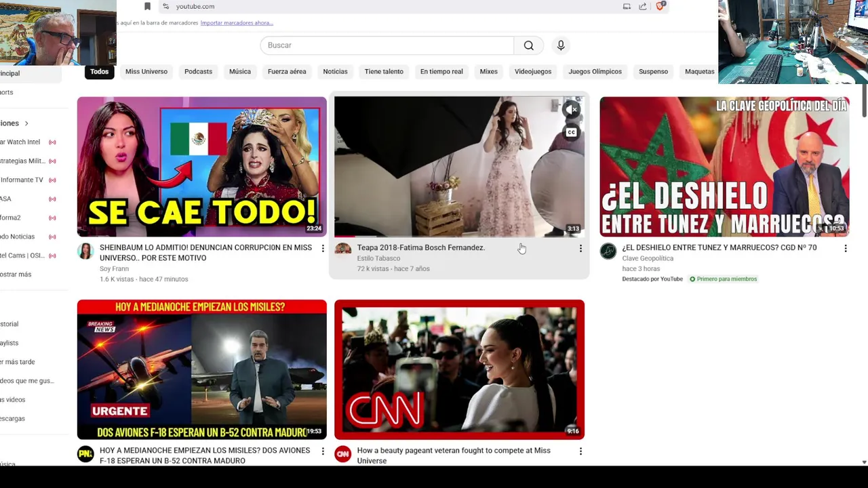
Task: Click the share page icon in address bar
Action: point(642,6)
